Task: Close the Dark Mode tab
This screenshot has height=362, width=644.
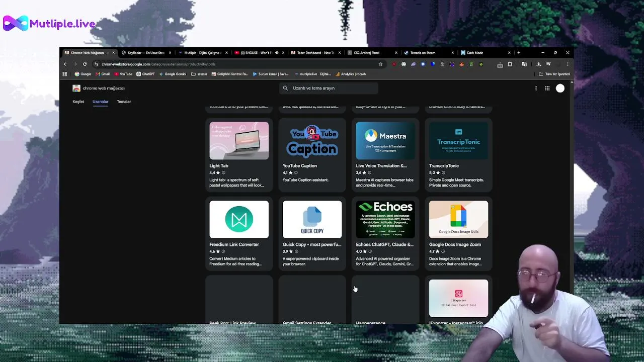Action: [x=509, y=53]
